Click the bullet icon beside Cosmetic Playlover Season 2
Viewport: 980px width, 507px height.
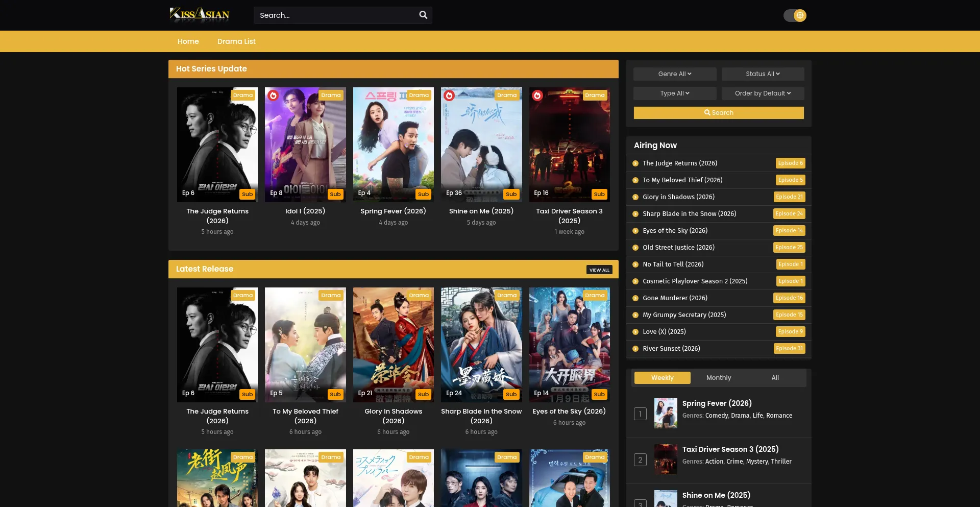tap(635, 281)
